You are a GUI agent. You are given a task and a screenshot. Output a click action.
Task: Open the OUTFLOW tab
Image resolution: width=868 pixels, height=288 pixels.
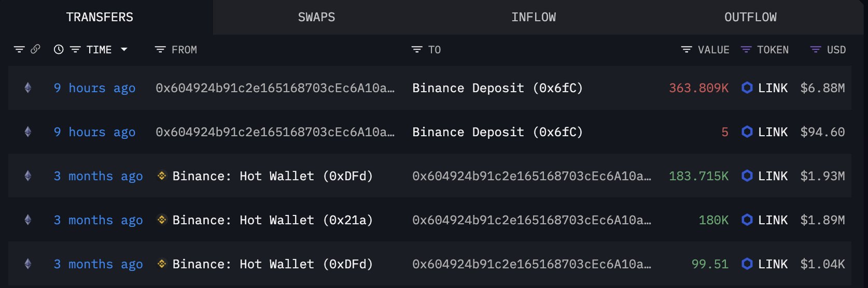[x=750, y=17]
